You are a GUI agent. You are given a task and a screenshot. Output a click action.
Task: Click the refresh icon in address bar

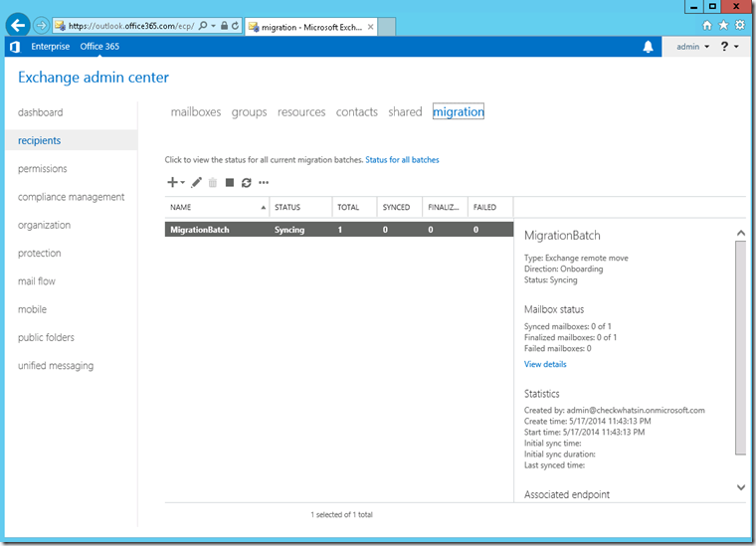pyautogui.click(x=236, y=26)
